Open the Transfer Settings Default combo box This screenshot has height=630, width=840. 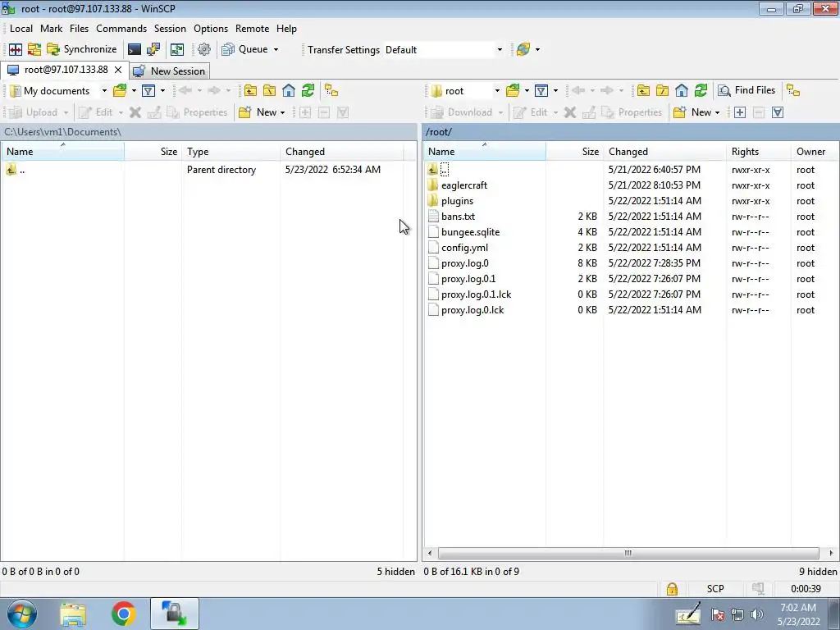(444, 49)
